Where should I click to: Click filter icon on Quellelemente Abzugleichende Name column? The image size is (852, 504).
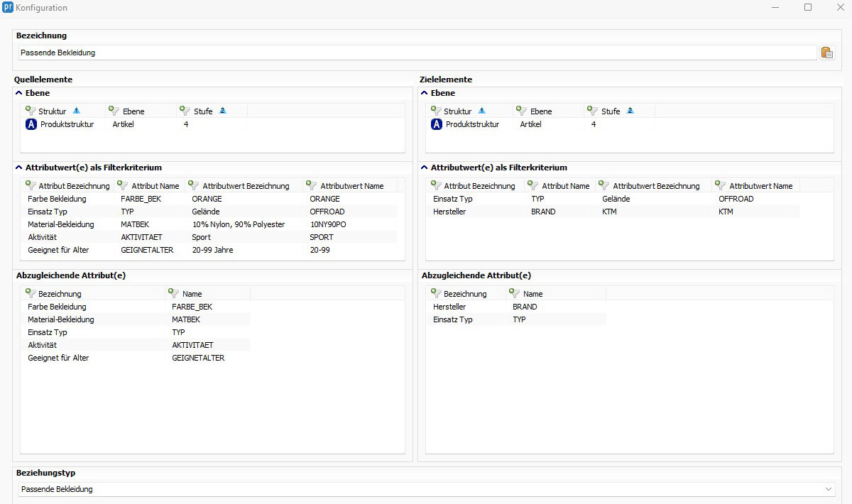[173, 293]
